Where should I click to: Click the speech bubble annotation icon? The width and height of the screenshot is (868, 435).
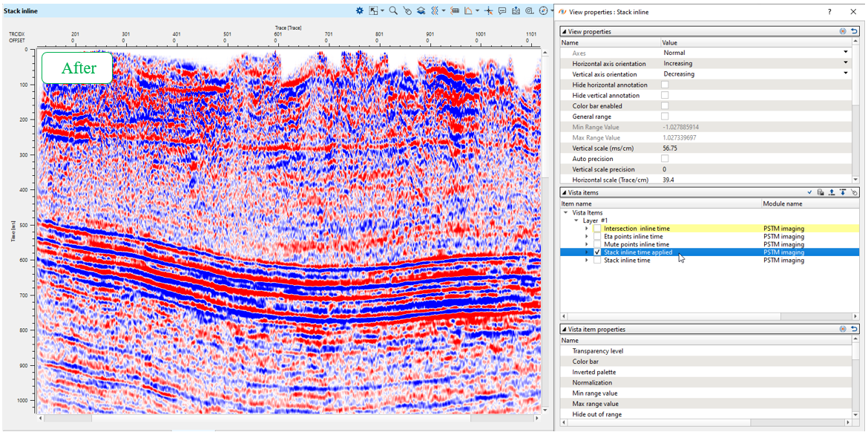point(502,11)
